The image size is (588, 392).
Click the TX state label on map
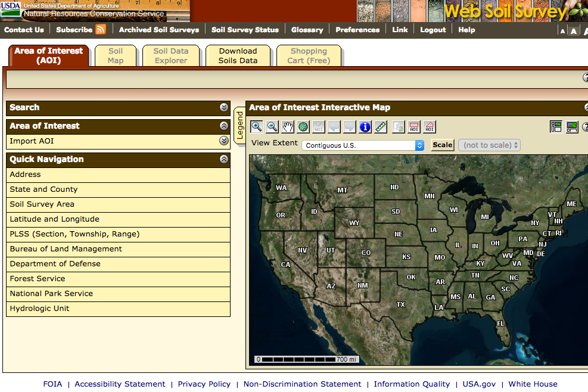click(x=401, y=304)
